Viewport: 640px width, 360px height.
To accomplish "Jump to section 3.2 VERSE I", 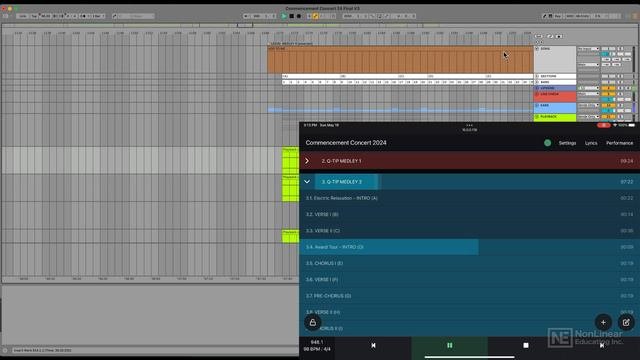I will click(x=469, y=214).
